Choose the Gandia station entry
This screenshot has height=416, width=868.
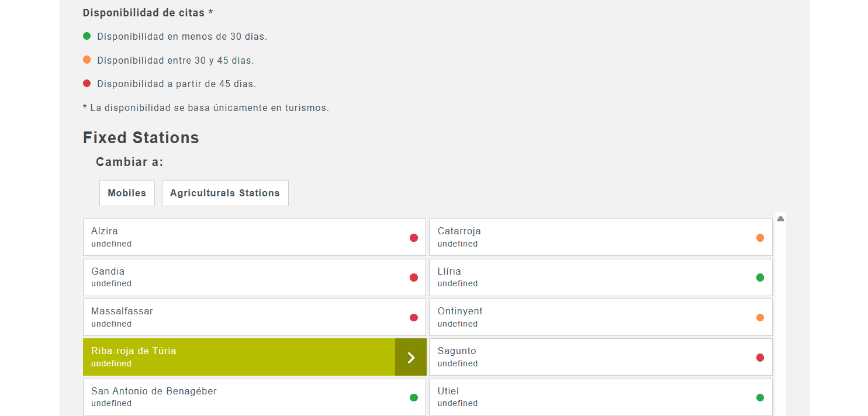click(234, 278)
